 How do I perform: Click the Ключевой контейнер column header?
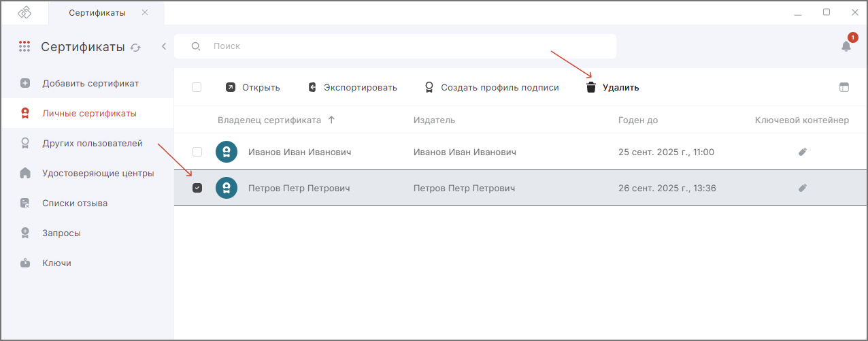pyautogui.click(x=802, y=120)
